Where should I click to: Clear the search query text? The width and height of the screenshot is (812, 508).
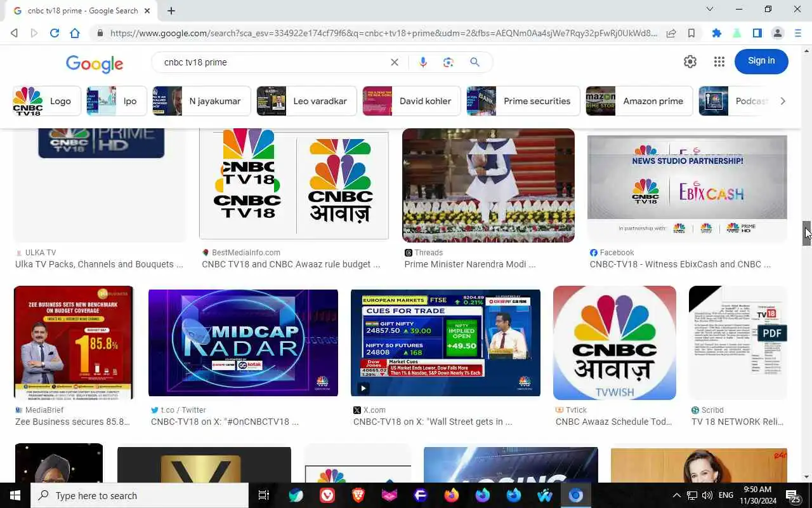click(395, 62)
